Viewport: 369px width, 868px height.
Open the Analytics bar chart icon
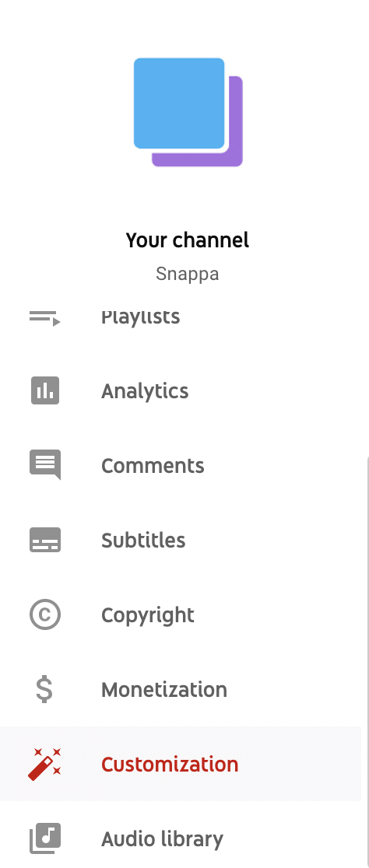point(45,390)
